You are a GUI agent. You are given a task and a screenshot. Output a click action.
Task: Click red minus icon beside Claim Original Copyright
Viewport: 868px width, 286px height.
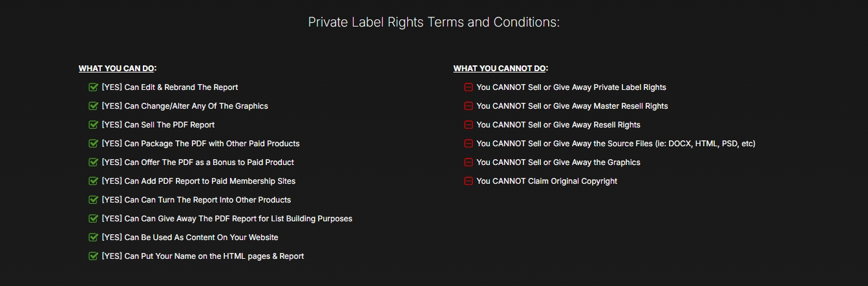coord(469,181)
